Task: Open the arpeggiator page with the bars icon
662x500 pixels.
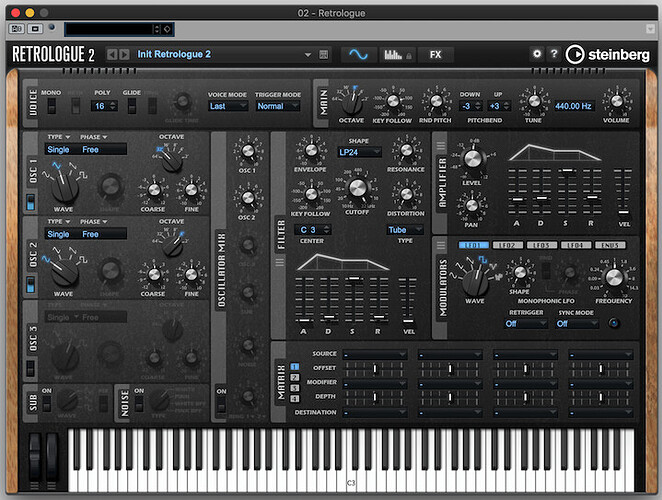Action: [397, 54]
